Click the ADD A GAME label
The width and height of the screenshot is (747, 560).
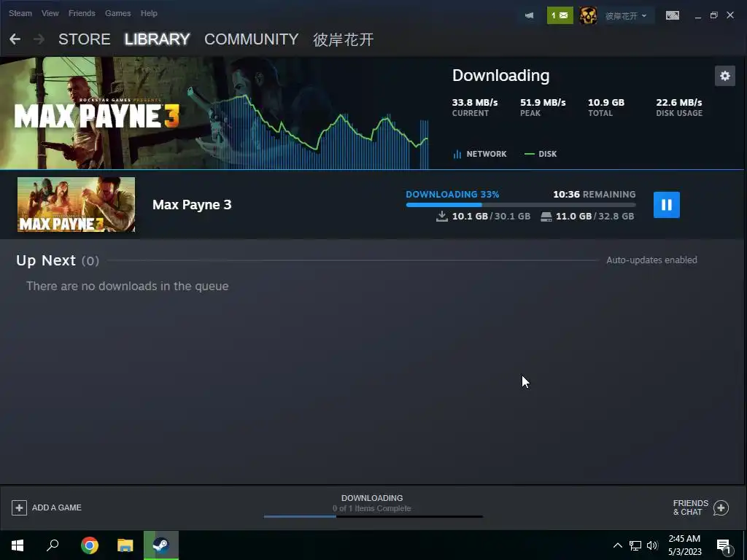pos(57,507)
